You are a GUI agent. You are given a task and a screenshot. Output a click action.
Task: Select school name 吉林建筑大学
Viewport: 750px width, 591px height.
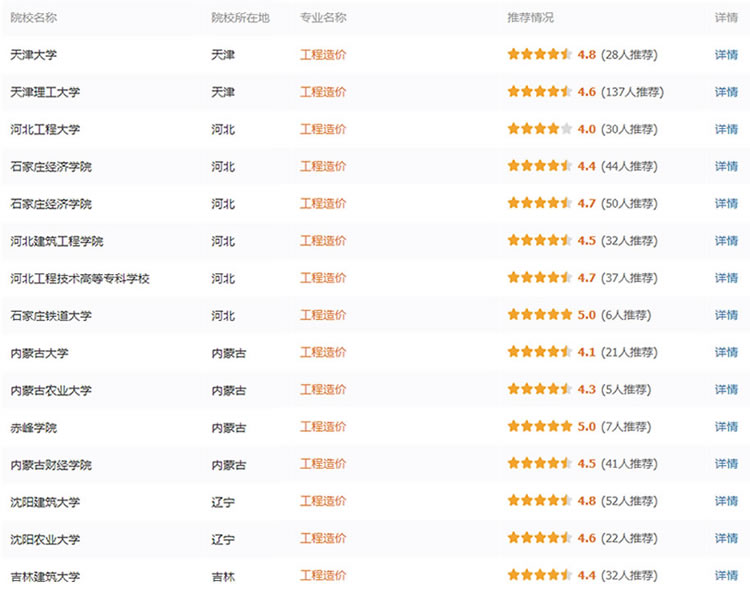[45, 576]
